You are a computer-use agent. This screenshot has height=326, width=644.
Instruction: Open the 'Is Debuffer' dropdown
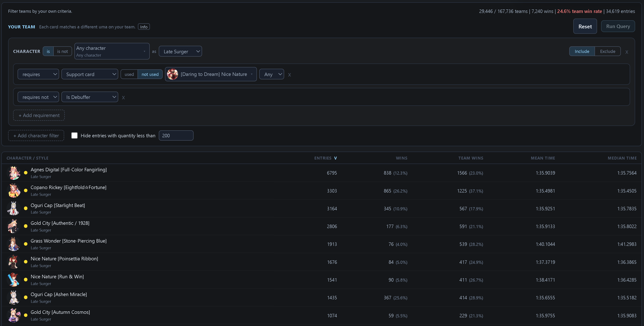(x=90, y=97)
